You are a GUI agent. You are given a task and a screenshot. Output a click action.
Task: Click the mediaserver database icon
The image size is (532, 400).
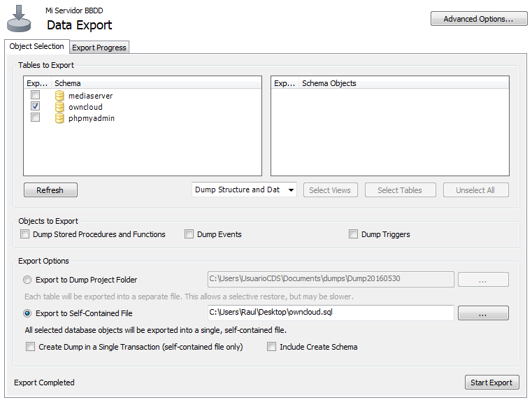(59, 96)
